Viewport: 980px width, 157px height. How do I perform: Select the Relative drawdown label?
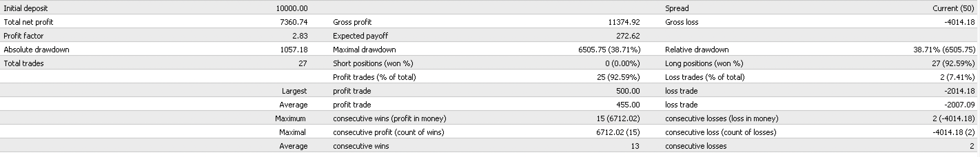click(x=696, y=50)
